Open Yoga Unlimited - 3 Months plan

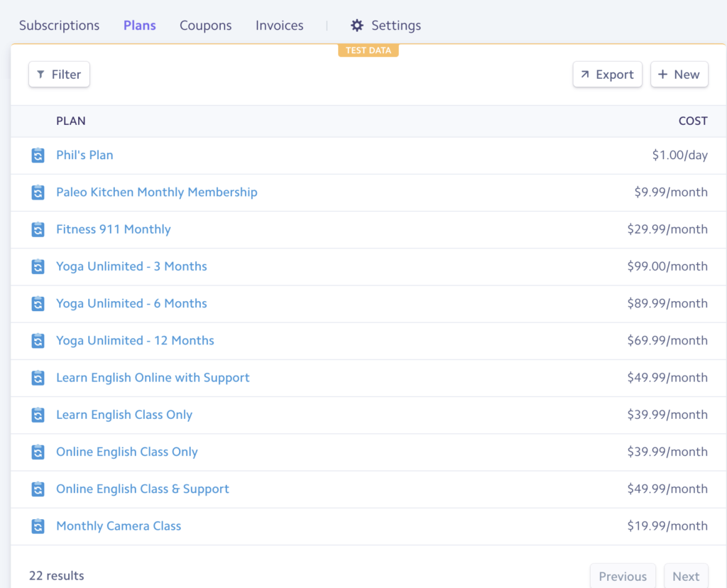[x=131, y=266]
